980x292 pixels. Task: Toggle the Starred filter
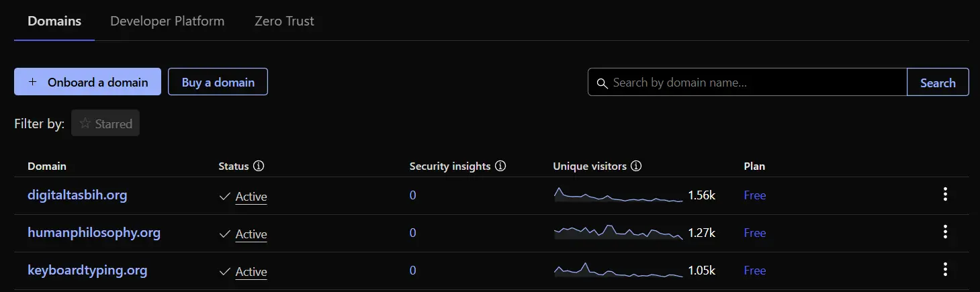point(105,124)
